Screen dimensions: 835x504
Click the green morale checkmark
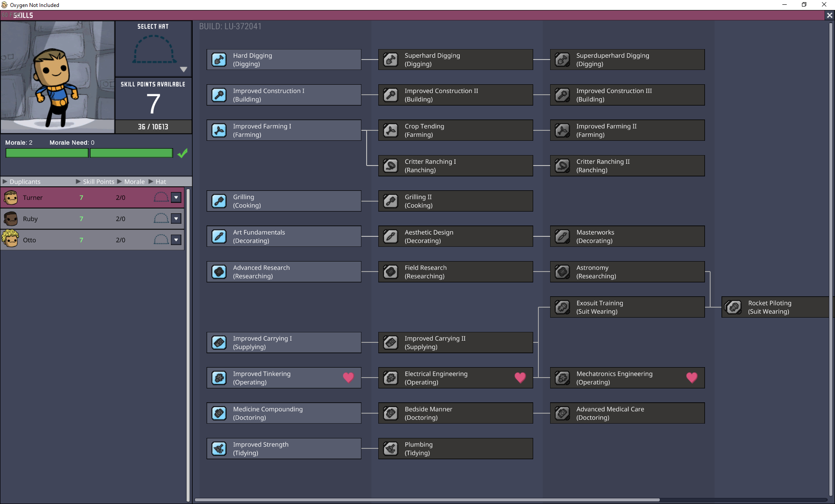coord(183,153)
